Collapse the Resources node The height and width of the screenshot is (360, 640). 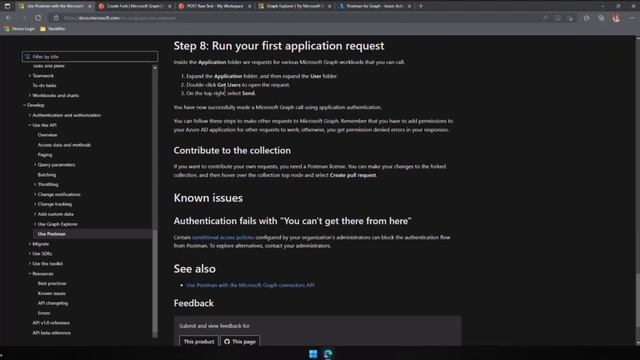click(29, 274)
